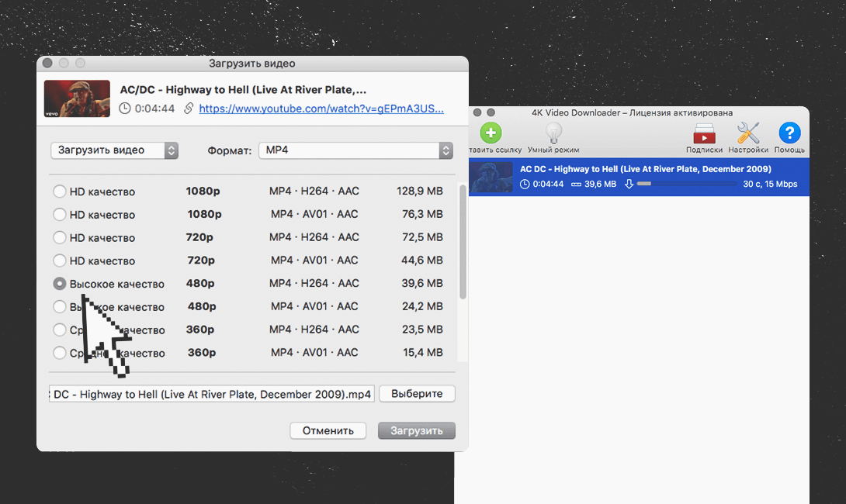Screen dimensions: 846x504
Task: Open Settings (Настройки) tools icon
Action: click(747, 133)
